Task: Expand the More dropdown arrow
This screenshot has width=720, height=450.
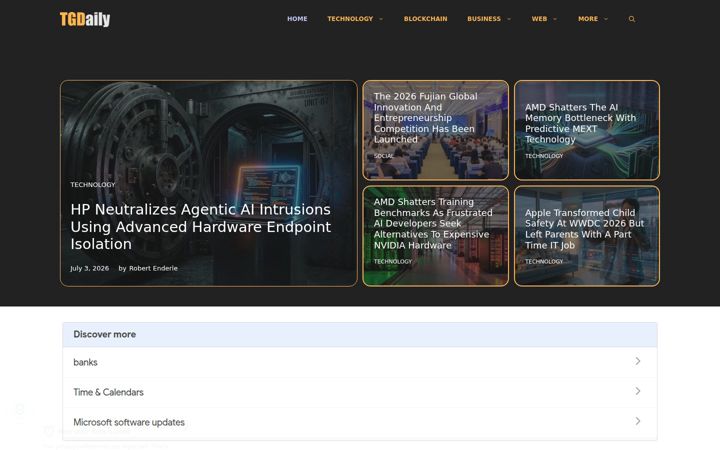Action: [x=606, y=19]
